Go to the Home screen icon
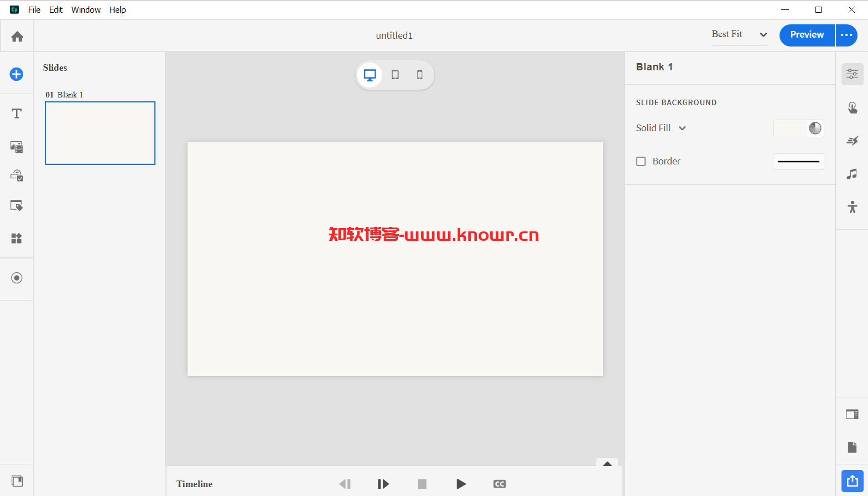The height and width of the screenshot is (496, 868). 17,37
